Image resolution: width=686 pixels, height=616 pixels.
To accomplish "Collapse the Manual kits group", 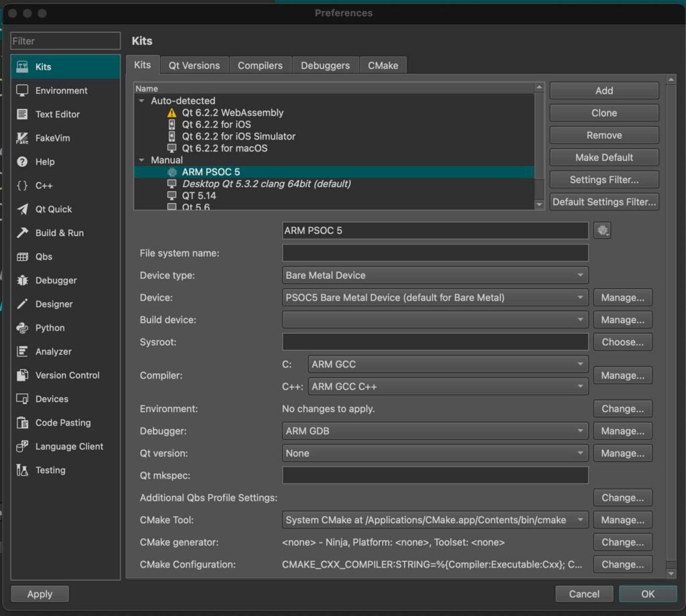I will click(x=141, y=160).
